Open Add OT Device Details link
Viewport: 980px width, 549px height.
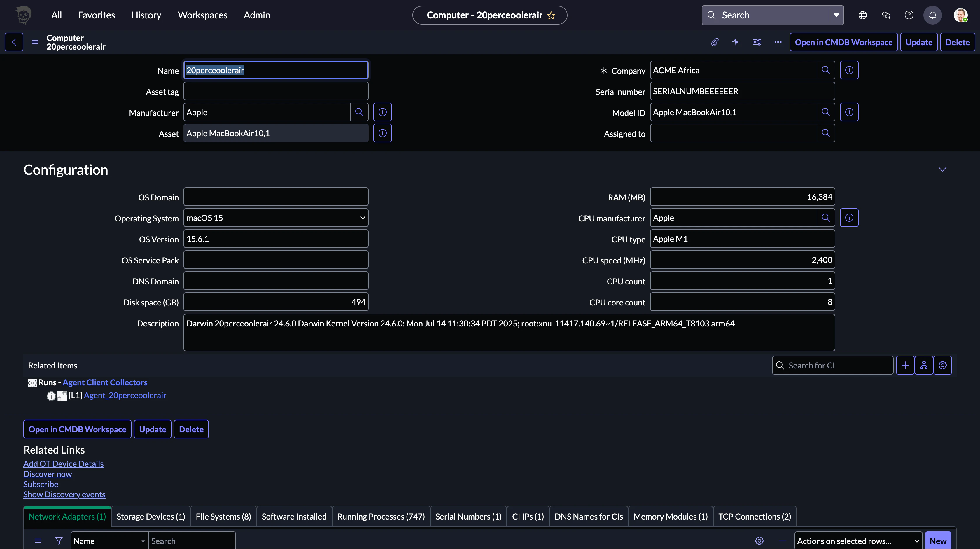click(64, 464)
